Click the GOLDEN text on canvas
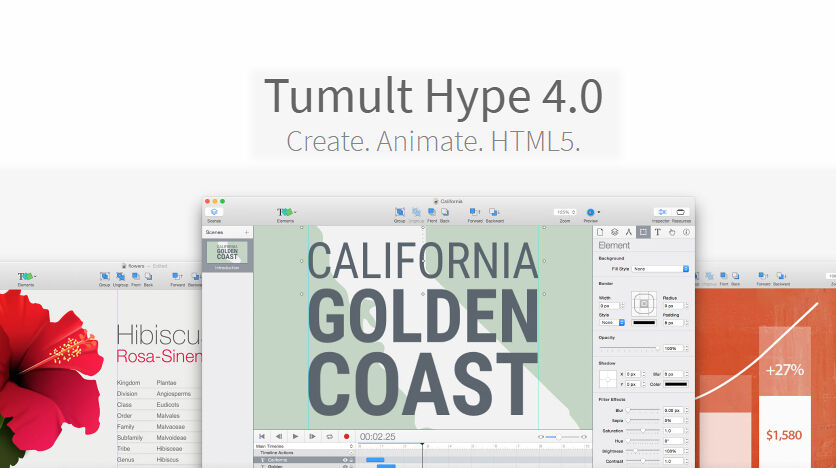This screenshot has width=836, height=468. click(423, 317)
